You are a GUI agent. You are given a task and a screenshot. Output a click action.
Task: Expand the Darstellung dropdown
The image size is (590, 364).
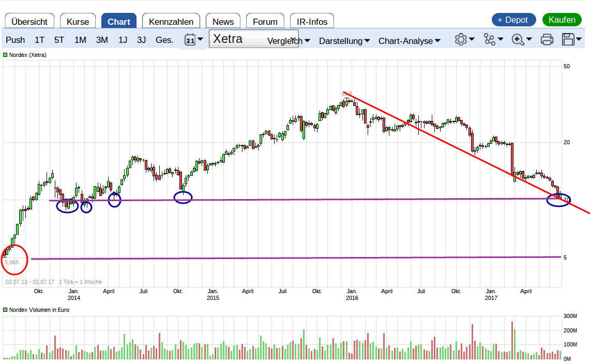(344, 41)
